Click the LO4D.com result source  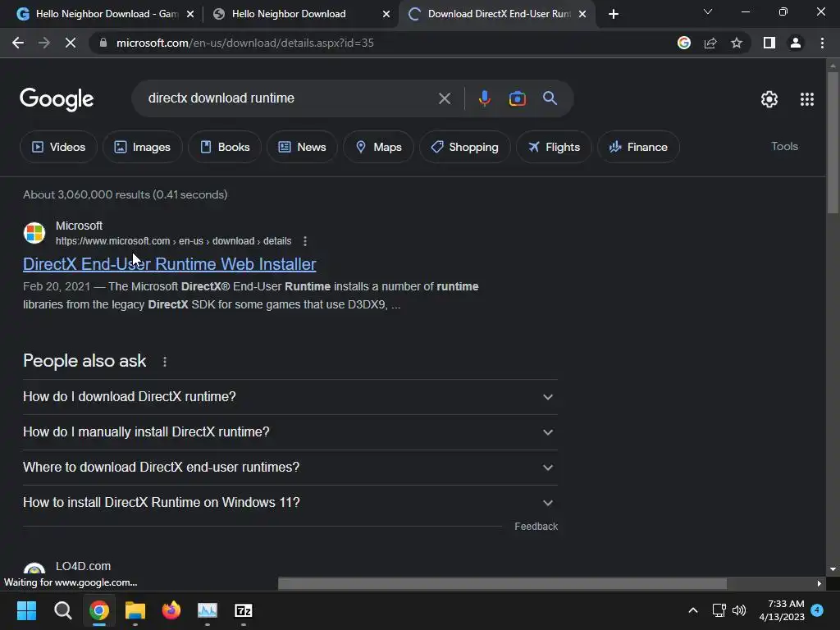pos(83,566)
